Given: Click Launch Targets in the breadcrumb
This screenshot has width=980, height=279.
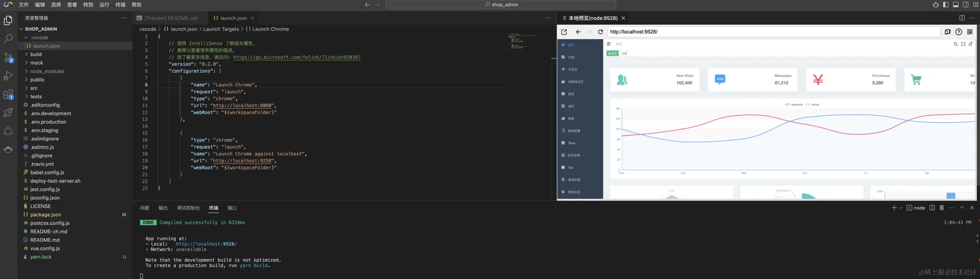Looking at the screenshot, I should tap(221, 29).
